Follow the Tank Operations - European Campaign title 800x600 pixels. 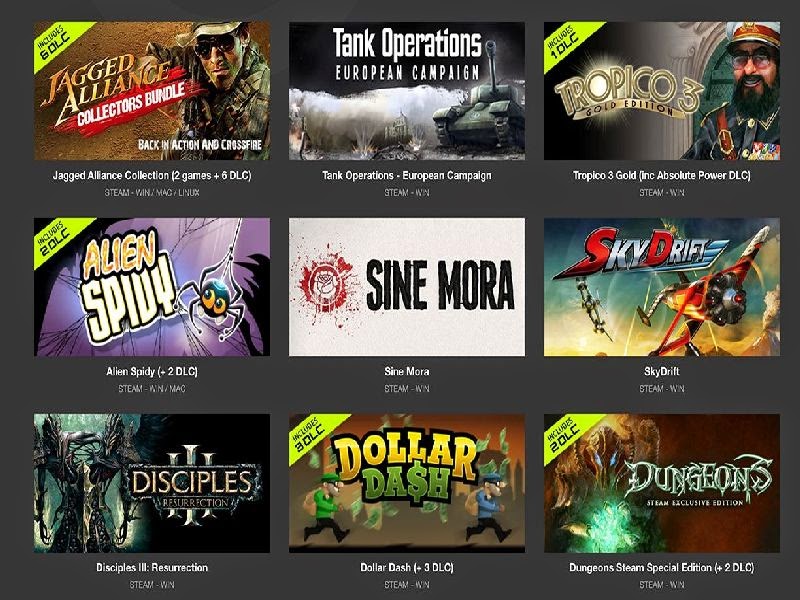(x=407, y=176)
